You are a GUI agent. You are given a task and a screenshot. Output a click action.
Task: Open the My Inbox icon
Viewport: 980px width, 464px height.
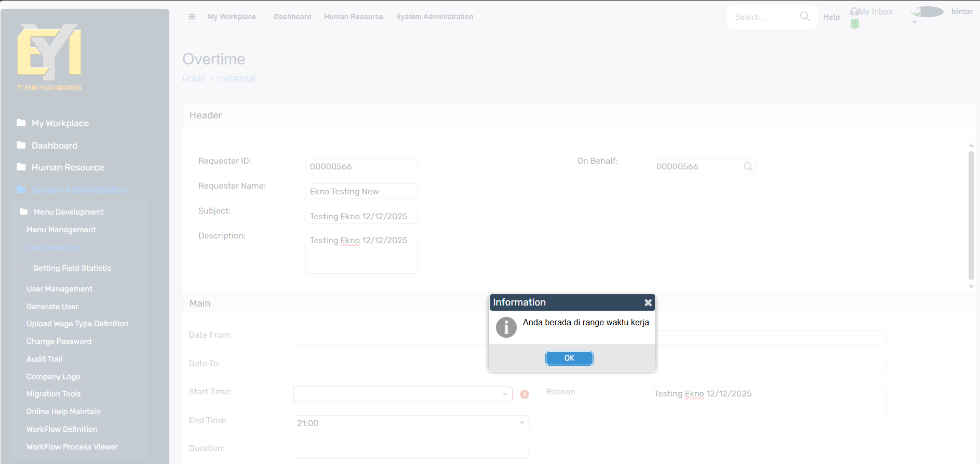[x=854, y=11]
